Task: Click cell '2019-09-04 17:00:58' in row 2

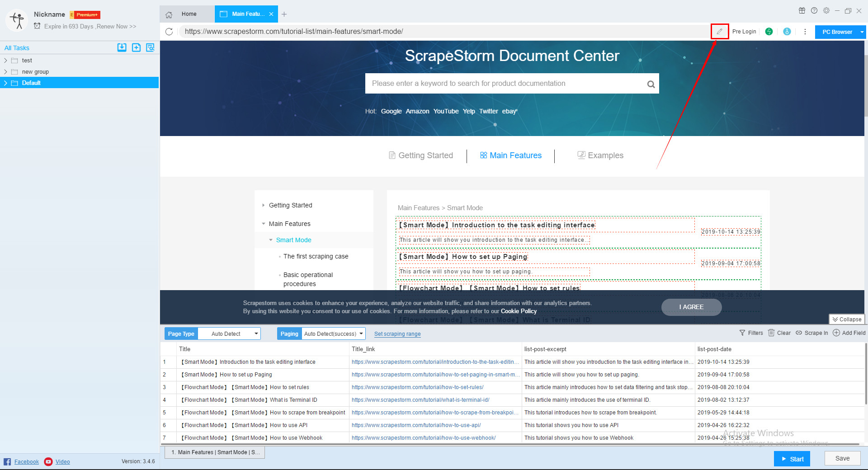Action: pos(723,375)
